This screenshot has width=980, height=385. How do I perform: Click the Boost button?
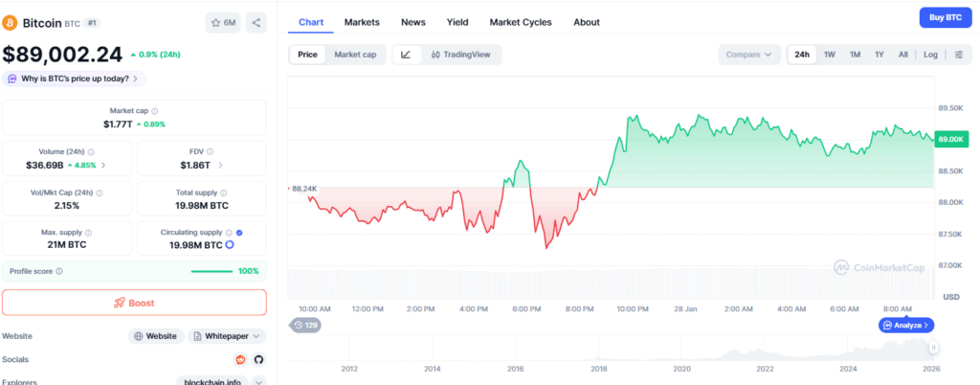(x=134, y=303)
